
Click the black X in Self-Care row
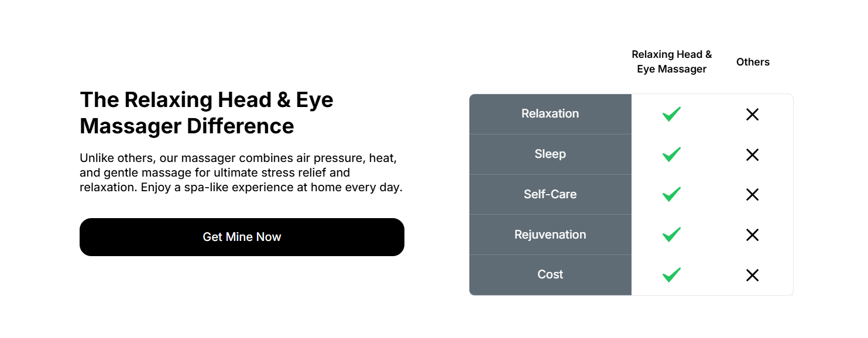tap(752, 195)
